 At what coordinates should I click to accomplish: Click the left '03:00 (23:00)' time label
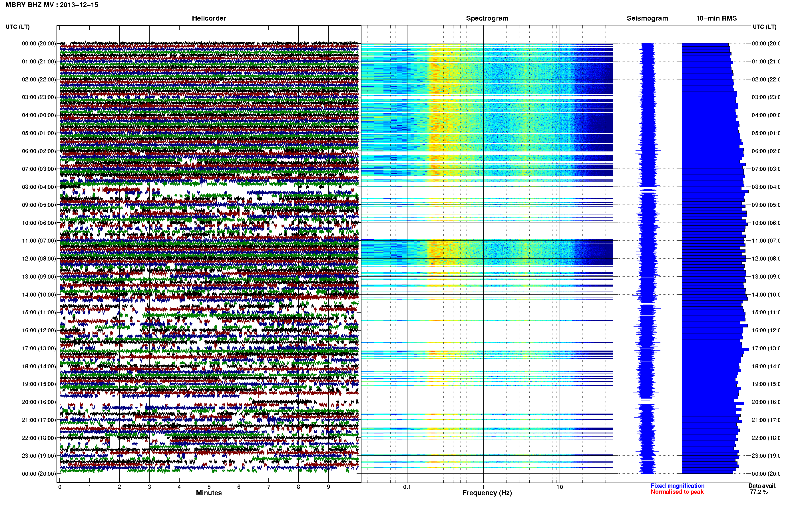tap(39, 97)
